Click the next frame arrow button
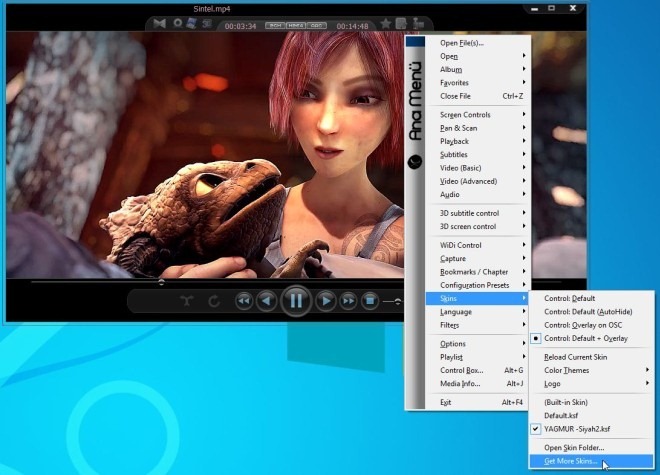 pos(326,300)
